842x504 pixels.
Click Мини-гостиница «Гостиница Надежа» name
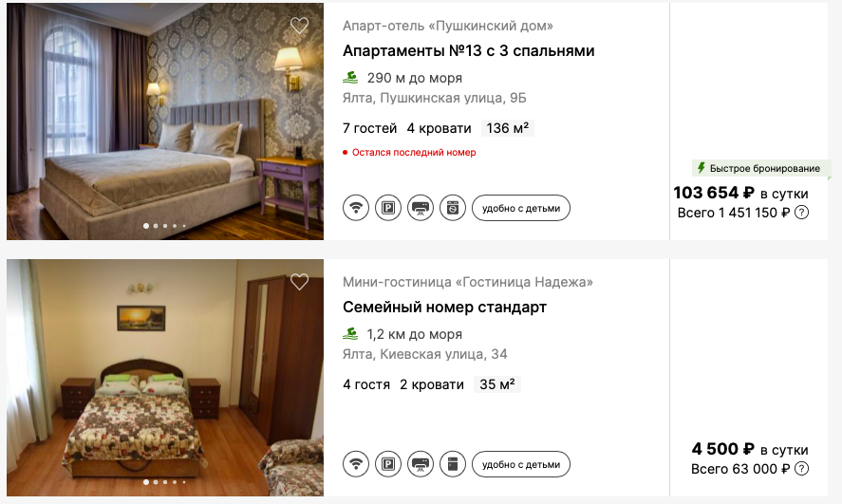468,282
